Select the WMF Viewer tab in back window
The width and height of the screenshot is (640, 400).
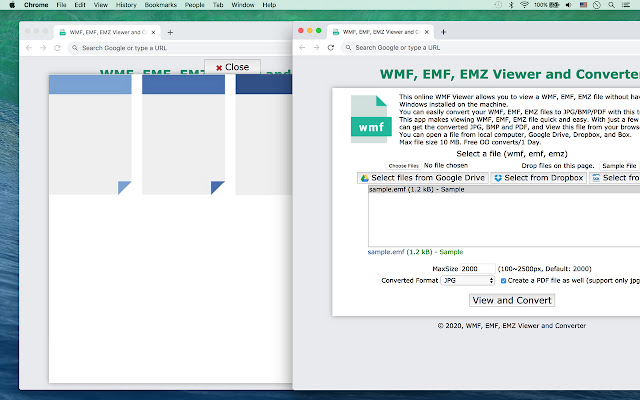(x=107, y=32)
